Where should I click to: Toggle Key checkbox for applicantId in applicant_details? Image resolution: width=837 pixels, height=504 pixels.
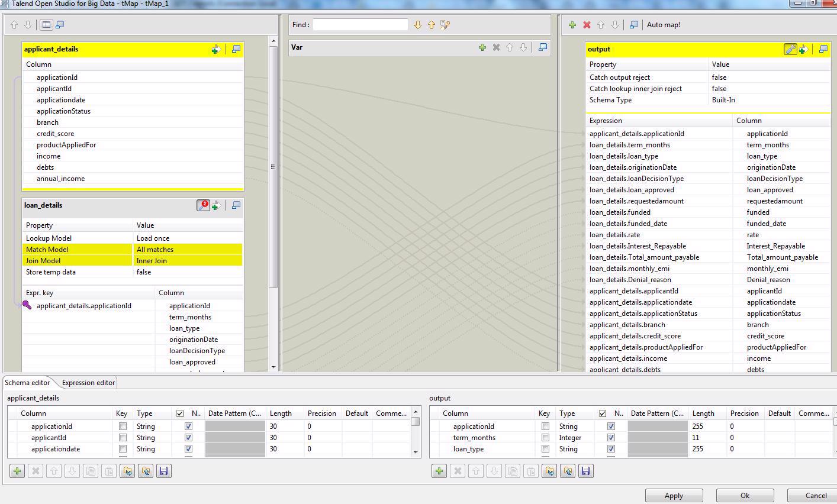(123, 437)
